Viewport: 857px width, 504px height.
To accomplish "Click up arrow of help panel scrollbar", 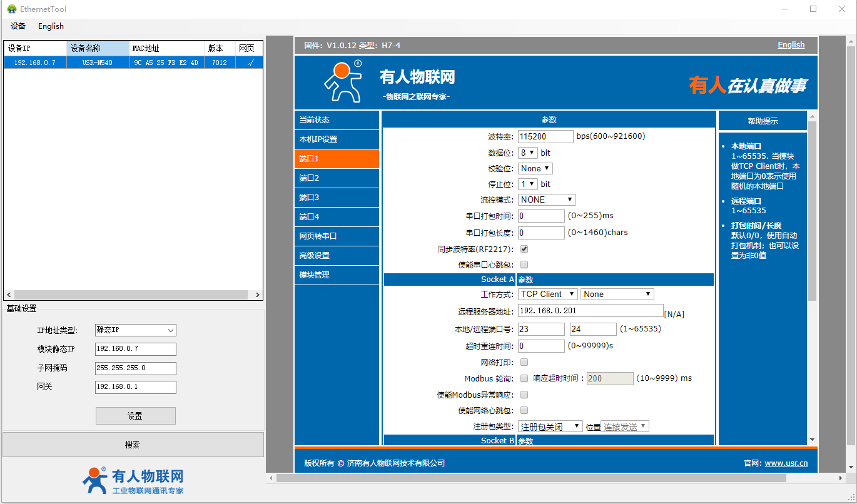I will [x=812, y=116].
